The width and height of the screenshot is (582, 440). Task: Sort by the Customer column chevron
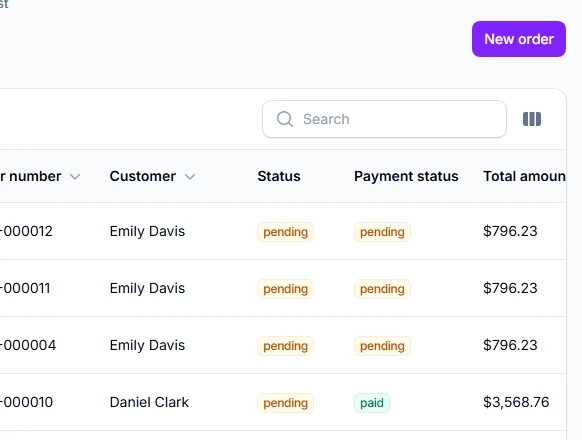click(190, 177)
